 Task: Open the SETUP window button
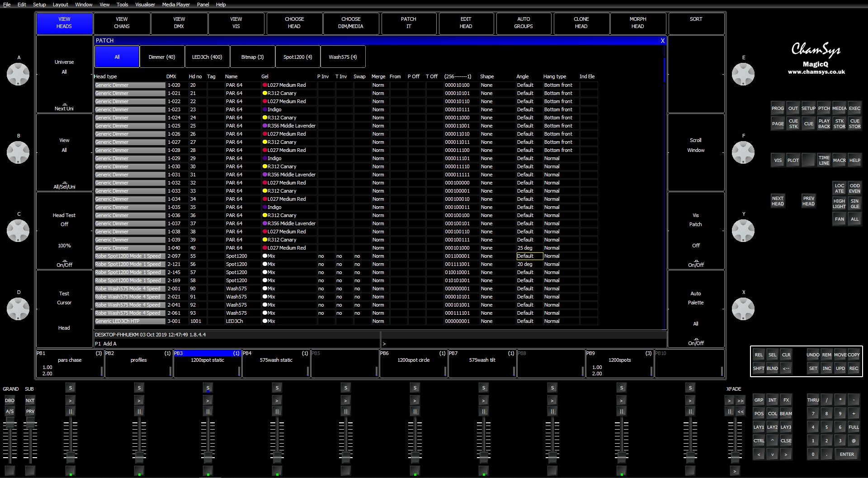808,108
